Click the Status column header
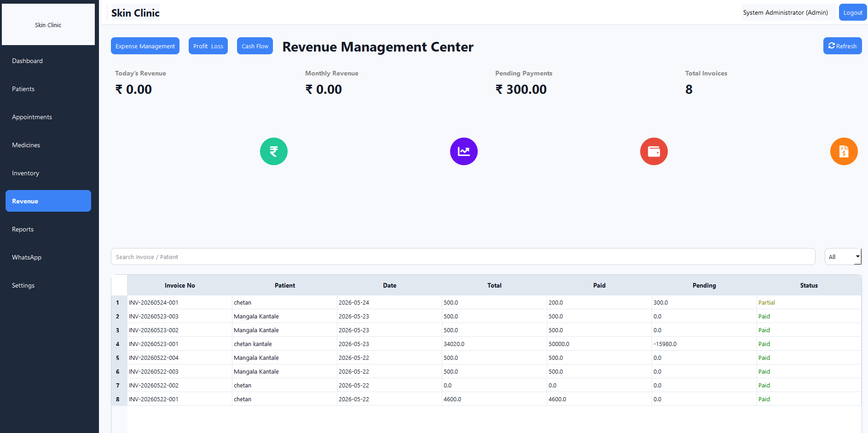868x433 pixels. pos(809,285)
